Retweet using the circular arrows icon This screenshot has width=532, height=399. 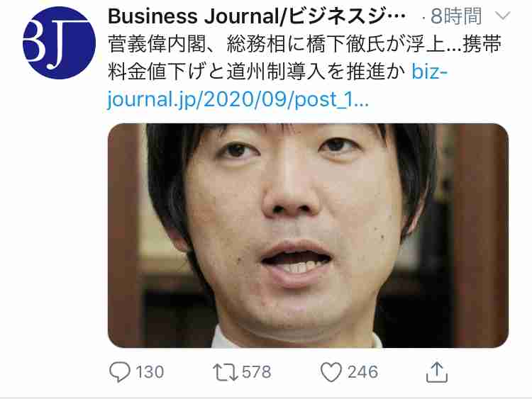226,372
